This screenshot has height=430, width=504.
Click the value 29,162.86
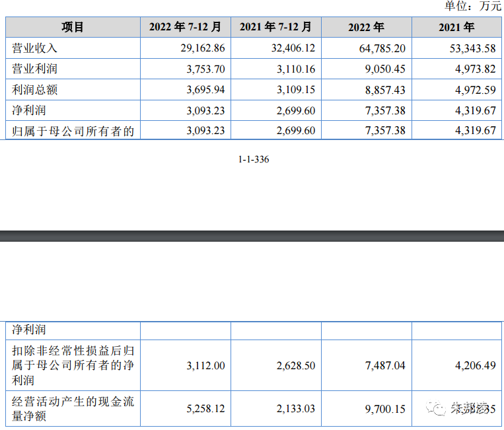203,48
